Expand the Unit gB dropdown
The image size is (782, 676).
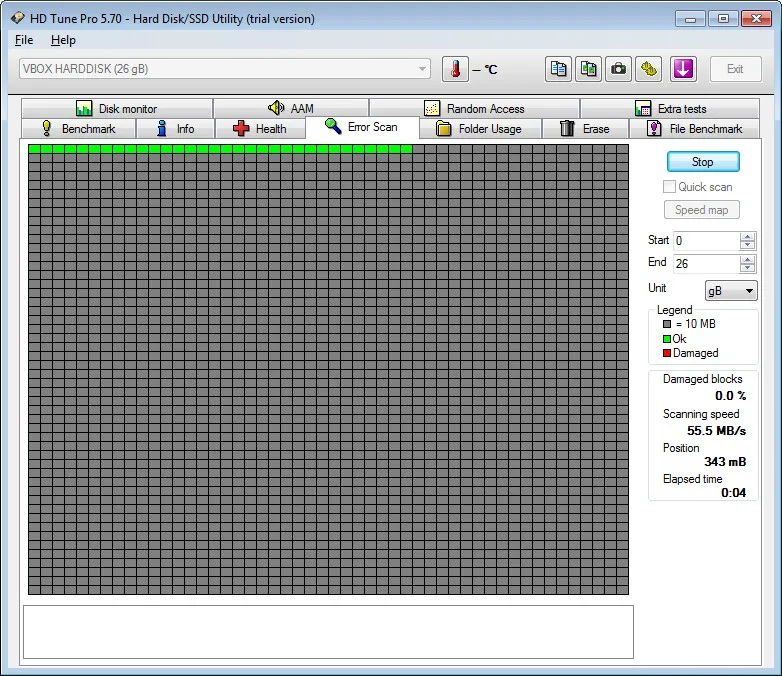[731, 291]
